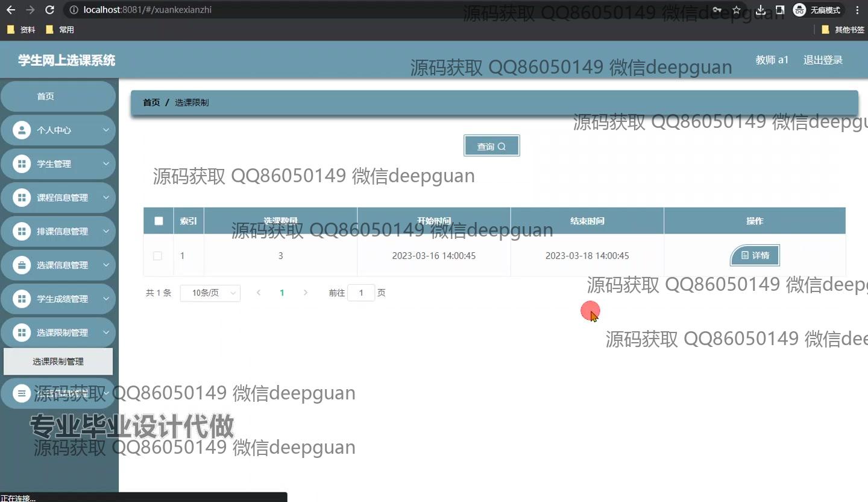Open the 常用 bookmark folder
Screen dimensions: 868x502
coord(60,30)
